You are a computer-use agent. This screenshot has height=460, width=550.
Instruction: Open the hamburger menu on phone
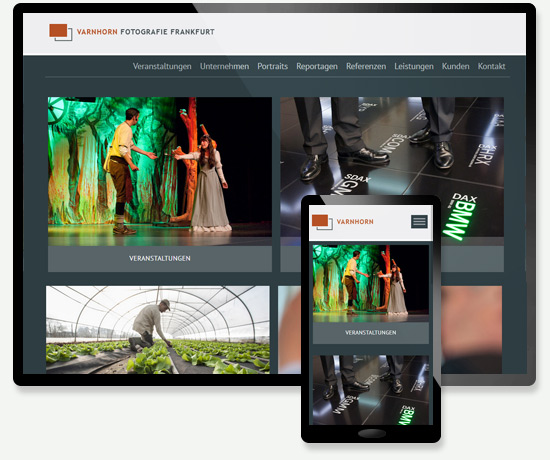(419, 222)
